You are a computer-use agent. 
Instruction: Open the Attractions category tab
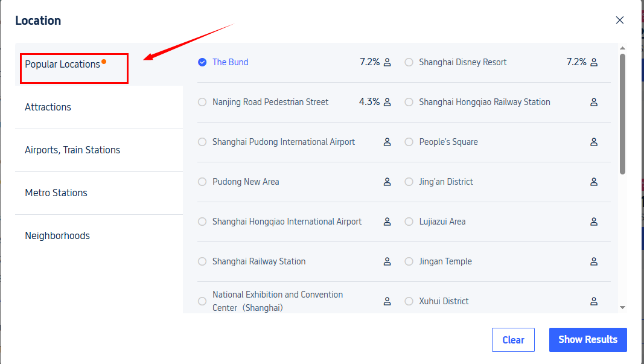(x=48, y=107)
